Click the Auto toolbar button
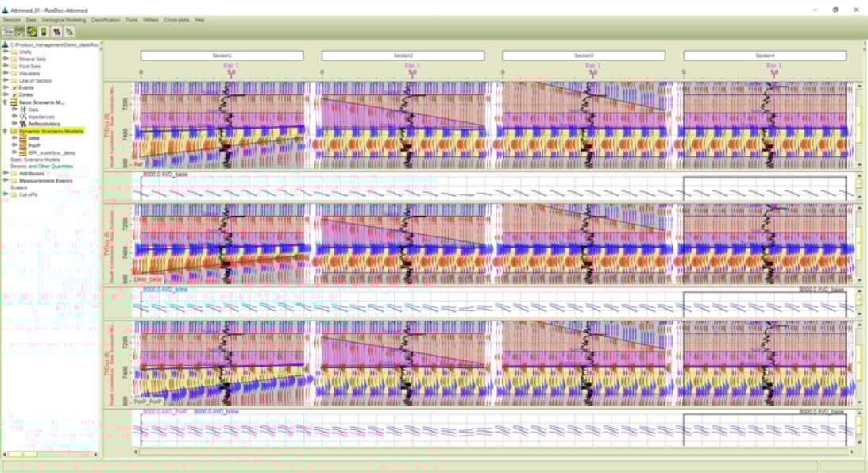This screenshot has height=473, width=868. pos(20,31)
